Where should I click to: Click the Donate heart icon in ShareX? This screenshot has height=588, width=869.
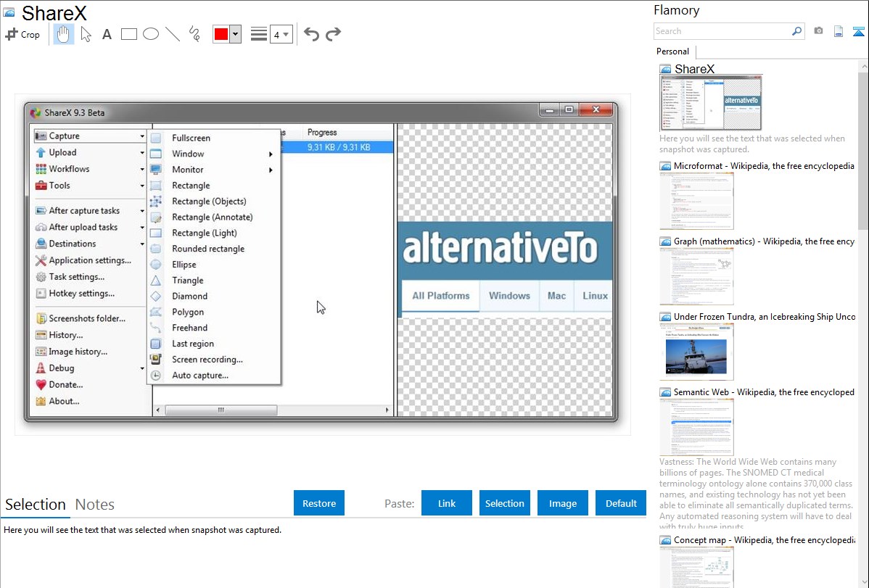(x=41, y=384)
